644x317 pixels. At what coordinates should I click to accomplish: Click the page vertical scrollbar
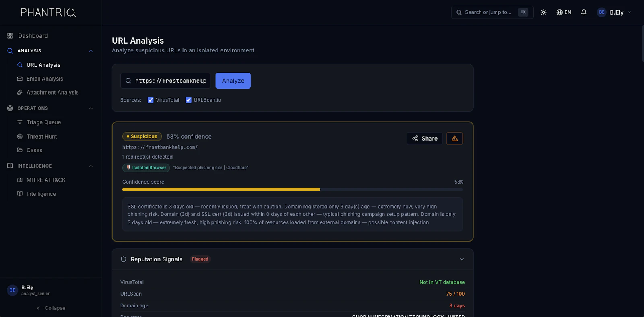click(643, 44)
